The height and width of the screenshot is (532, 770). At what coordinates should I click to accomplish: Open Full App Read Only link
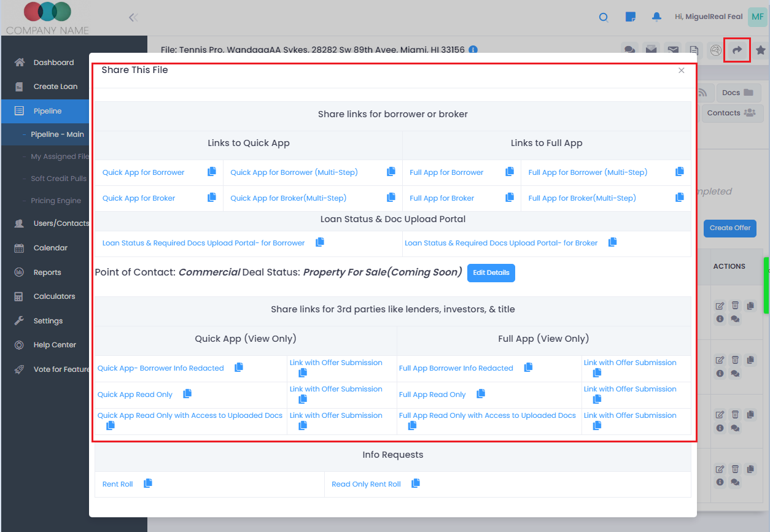(x=432, y=395)
